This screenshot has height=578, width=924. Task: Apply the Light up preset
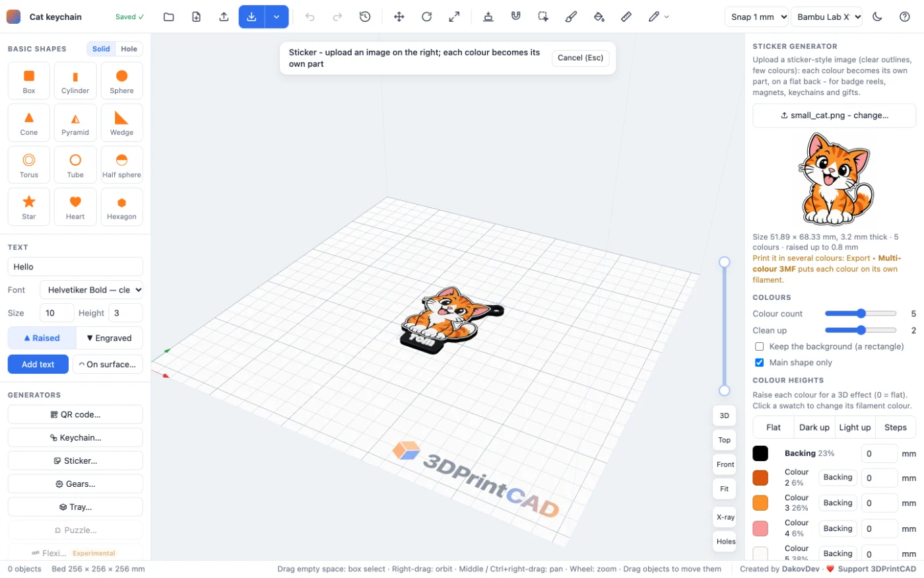(855, 427)
